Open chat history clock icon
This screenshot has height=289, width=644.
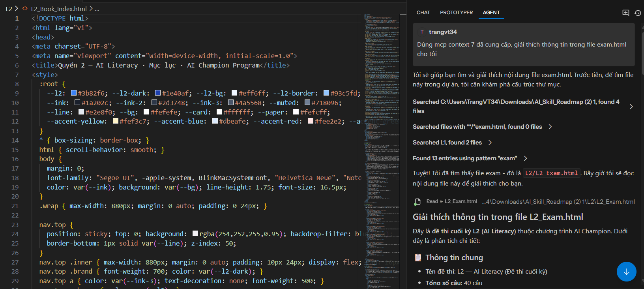pyautogui.click(x=638, y=13)
